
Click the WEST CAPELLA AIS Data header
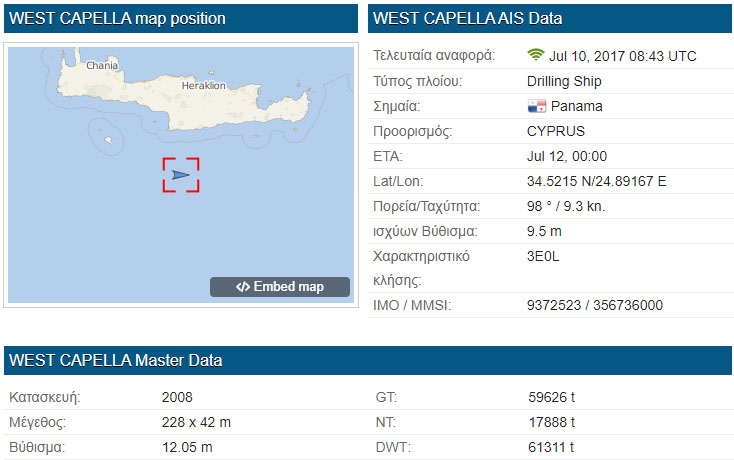469,19
